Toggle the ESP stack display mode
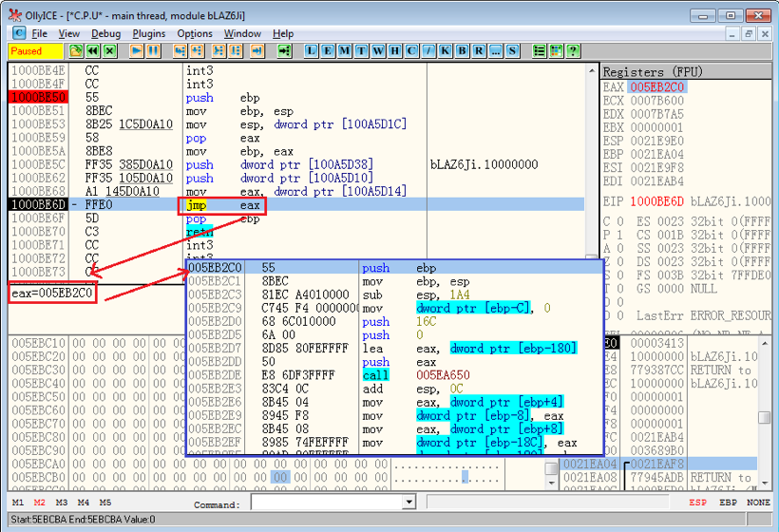The image size is (779, 532). click(697, 502)
